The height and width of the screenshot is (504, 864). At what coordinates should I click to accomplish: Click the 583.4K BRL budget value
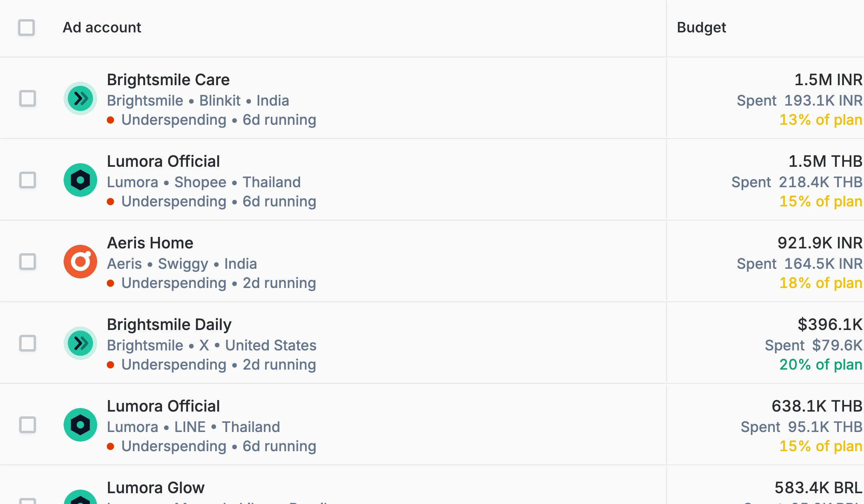818,488
